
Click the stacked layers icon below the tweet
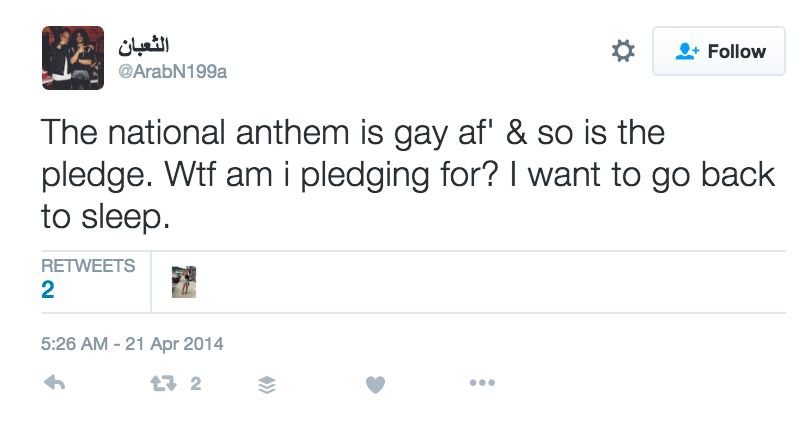pos(267,384)
